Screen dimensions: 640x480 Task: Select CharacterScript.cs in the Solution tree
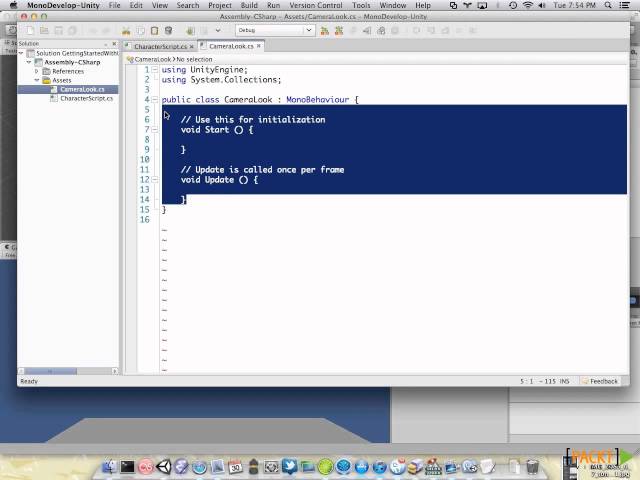coord(86,98)
